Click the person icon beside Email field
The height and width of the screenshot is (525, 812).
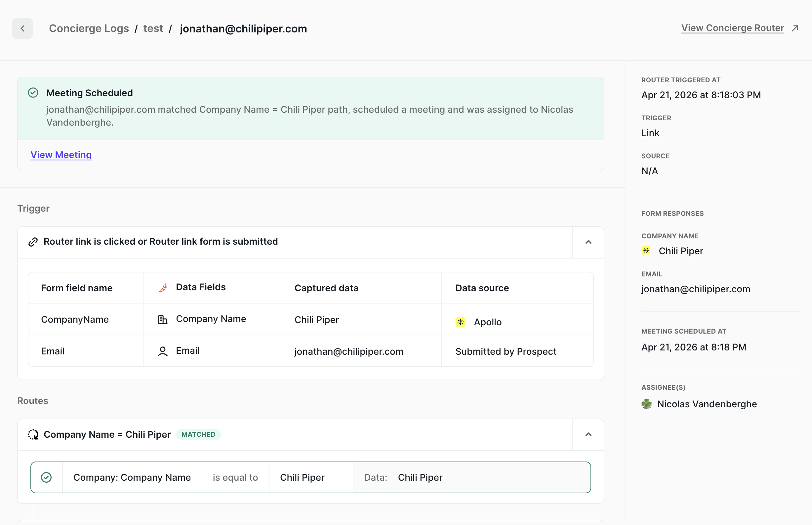tap(163, 351)
